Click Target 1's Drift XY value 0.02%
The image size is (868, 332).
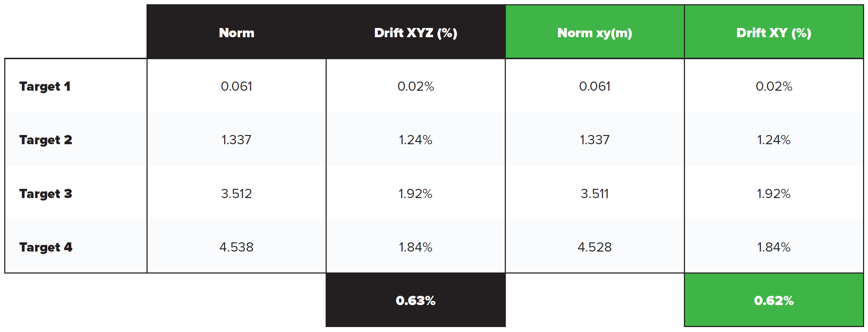774,86
